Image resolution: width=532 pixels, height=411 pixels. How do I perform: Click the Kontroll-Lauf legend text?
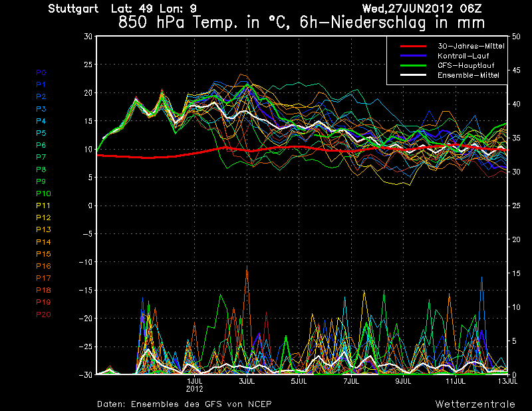pyautogui.click(x=463, y=56)
